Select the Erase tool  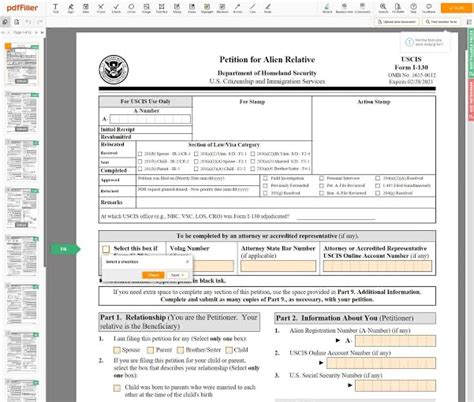tap(192, 8)
